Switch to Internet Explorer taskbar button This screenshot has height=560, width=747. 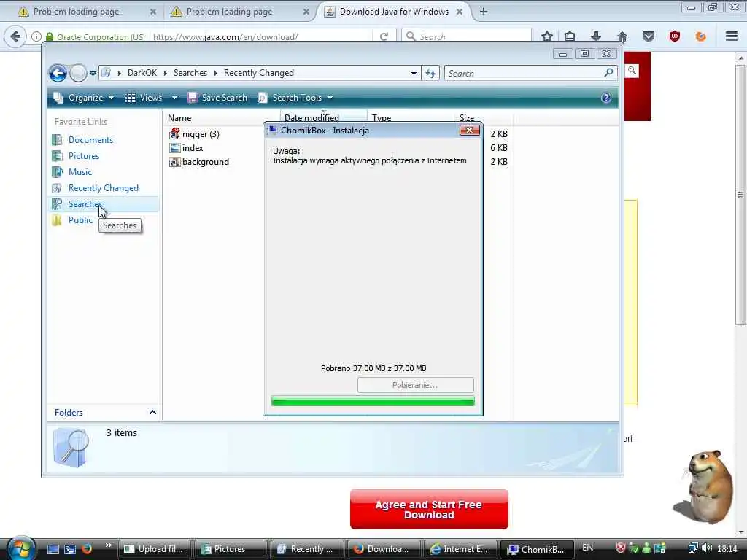click(460, 549)
